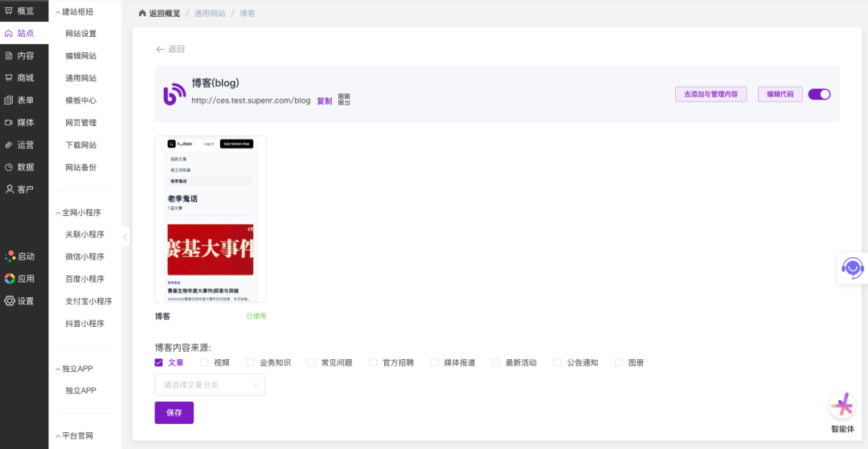Uncheck the 文章 content source checkbox
Viewport: 868px width, 449px height.
pos(159,362)
